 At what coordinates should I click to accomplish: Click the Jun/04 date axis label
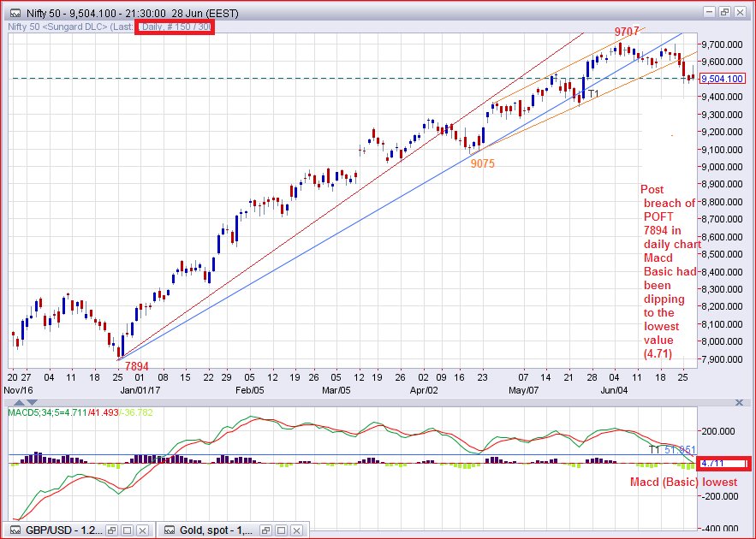(x=614, y=390)
